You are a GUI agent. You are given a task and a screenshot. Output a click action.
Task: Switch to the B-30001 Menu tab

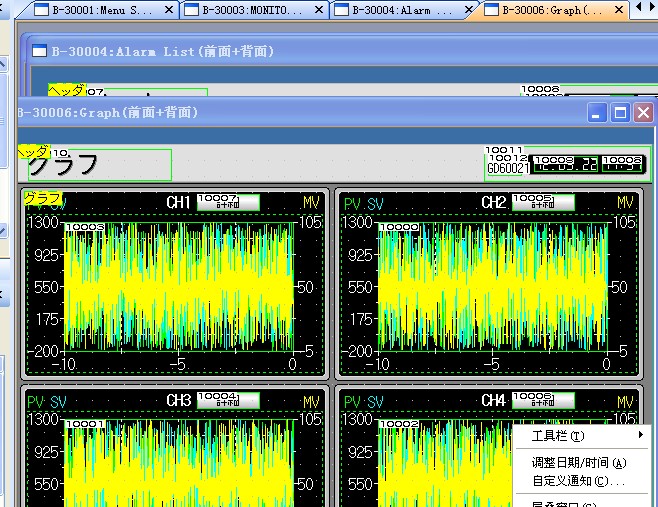point(100,10)
